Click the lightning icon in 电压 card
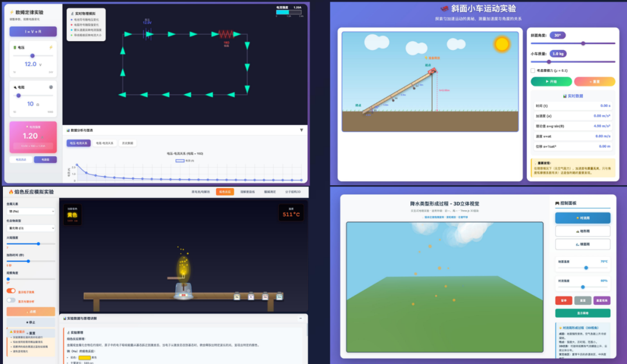 point(51,47)
